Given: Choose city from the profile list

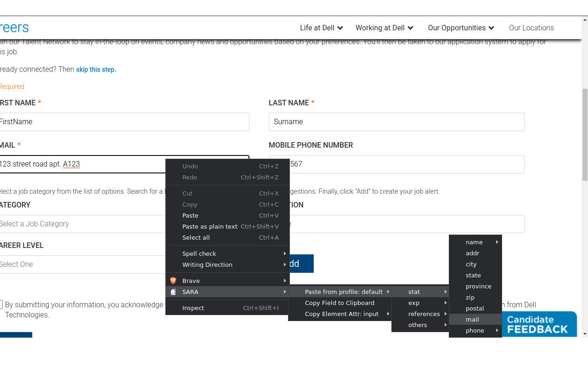Looking at the screenshot, I should [475, 264].
